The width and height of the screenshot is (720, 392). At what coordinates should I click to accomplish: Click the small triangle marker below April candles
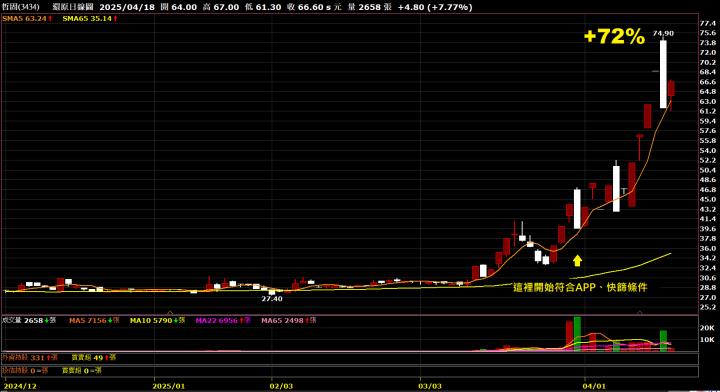coord(640,313)
